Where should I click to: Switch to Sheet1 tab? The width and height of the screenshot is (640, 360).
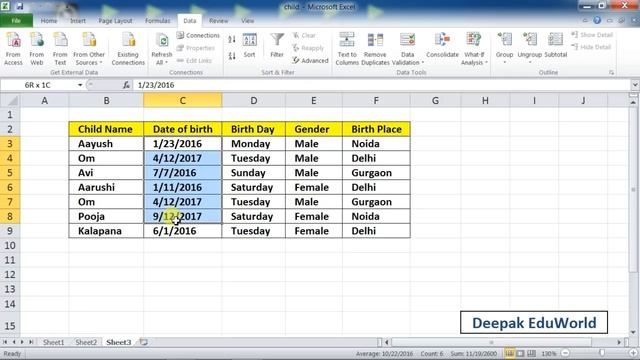[x=53, y=342]
